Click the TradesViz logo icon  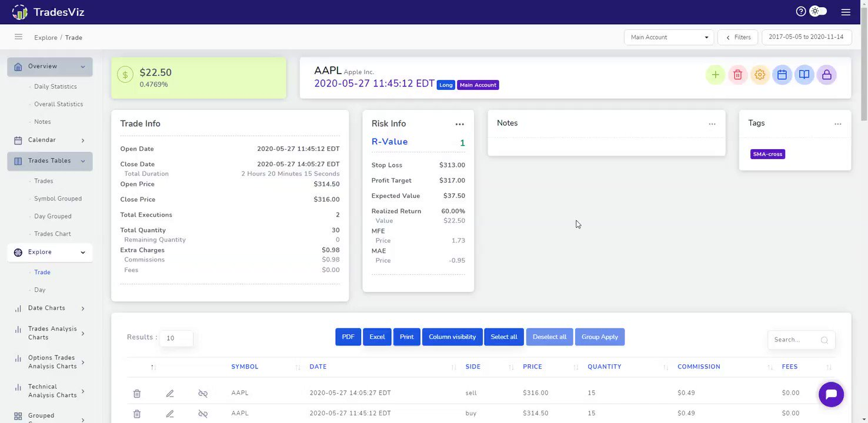click(x=19, y=12)
